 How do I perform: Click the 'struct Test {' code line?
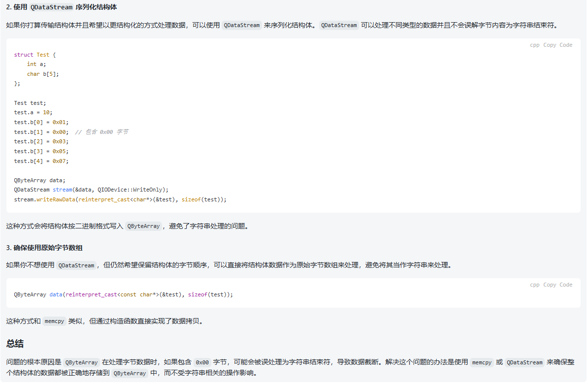pos(35,55)
